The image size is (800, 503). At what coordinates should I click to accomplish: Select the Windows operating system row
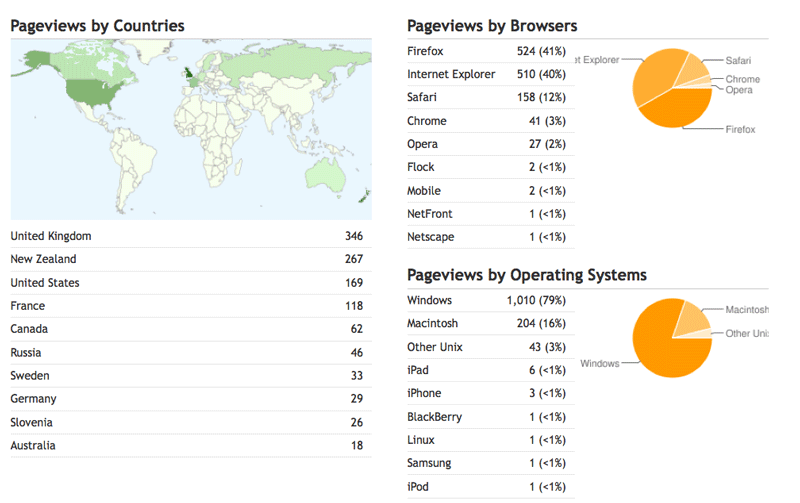[x=491, y=300]
